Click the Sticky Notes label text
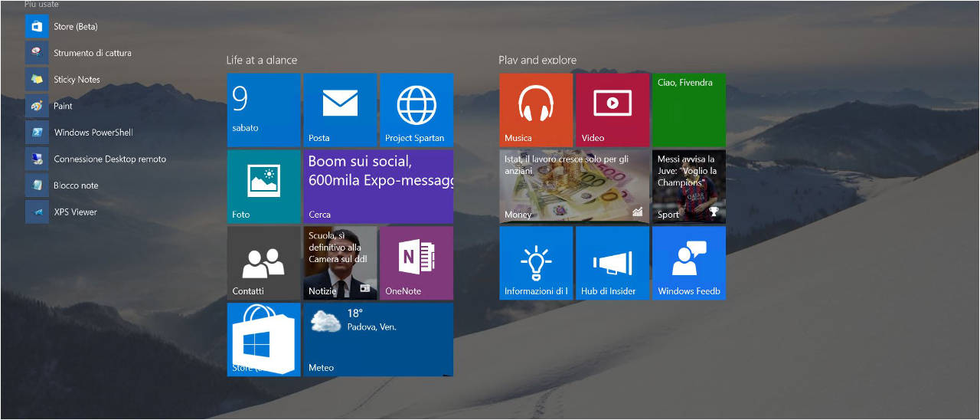 coord(77,80)
